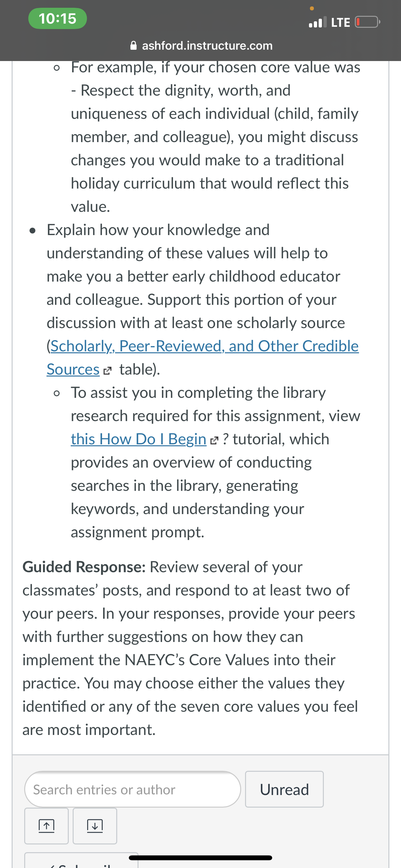Open the Sources link
This screenshot has height=868, width=401.
click(x=73, y=369)
